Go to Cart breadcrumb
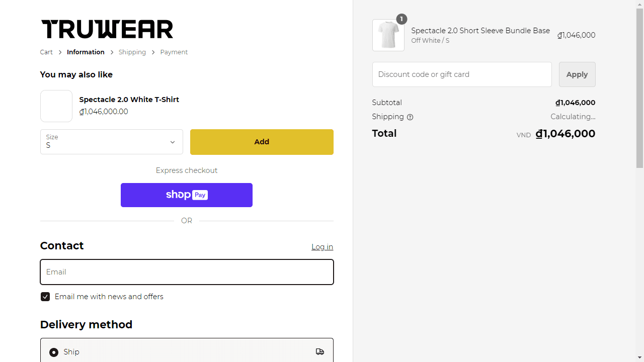Viewport: 644px width, 362px height. [x=46, y=52]
